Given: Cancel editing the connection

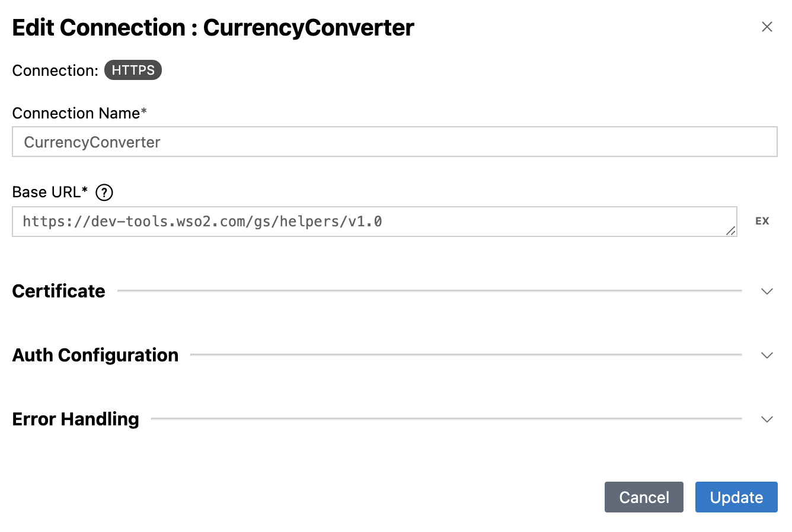Looking at the screenshot, I should coord(644,497).
